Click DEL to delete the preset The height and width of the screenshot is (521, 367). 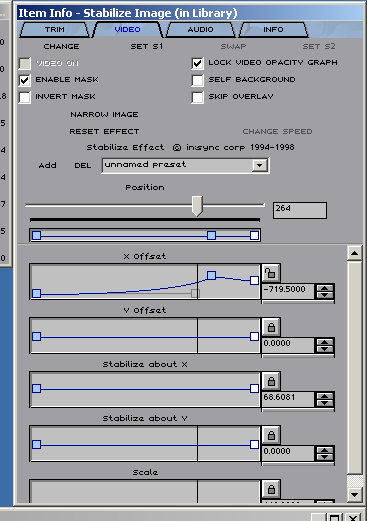pos(83,165)
